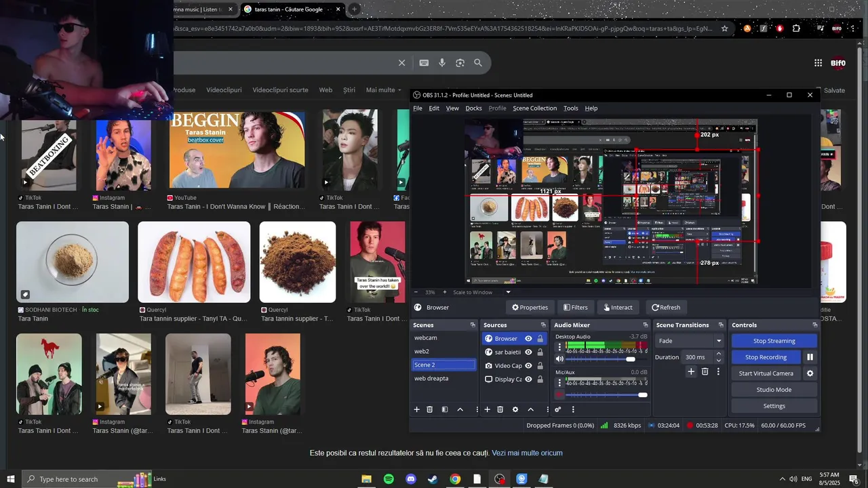Screen dimensions: 868x488
Task: Delete the selected scene using Scenes trash icon
Action: pos(429,409)
